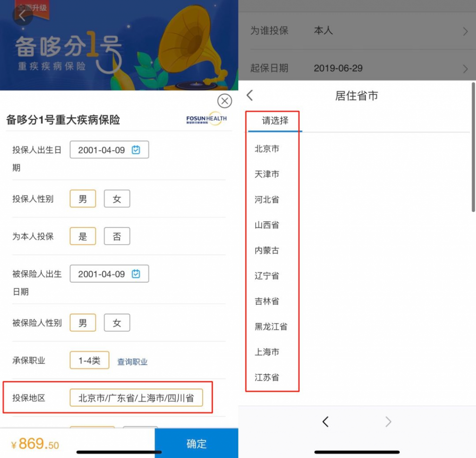This screenshot has width=476, height=458.
Task: Open the 起保日期 chevron
Action: (x=465, y=69)
